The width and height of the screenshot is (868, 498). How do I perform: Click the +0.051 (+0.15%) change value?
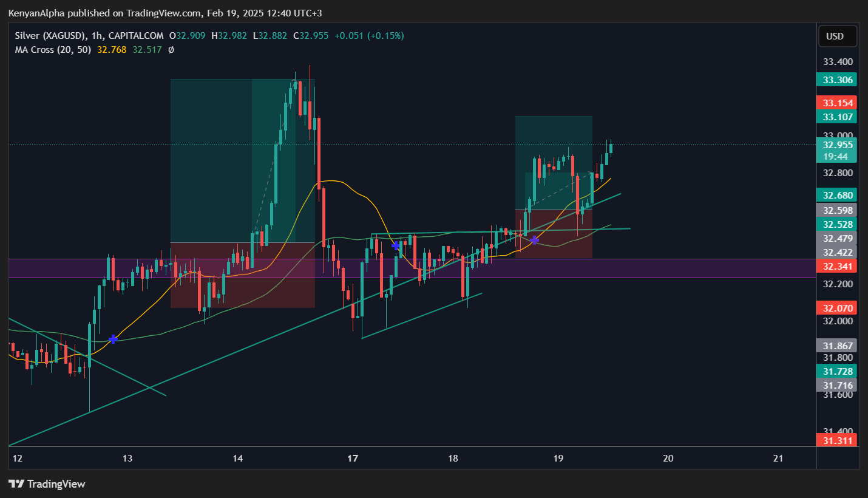pyautogui.click(x=368, y=36)
